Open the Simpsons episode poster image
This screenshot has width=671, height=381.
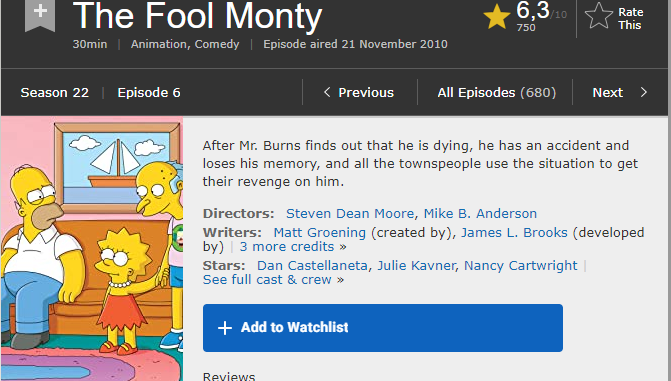[92, 249]
